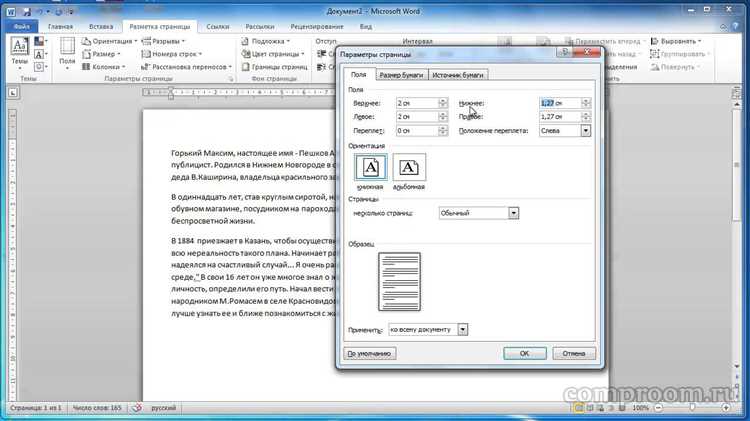750x421 pixels.
Task: Open the Цвет страницы menu
Action: pos(273,54)
